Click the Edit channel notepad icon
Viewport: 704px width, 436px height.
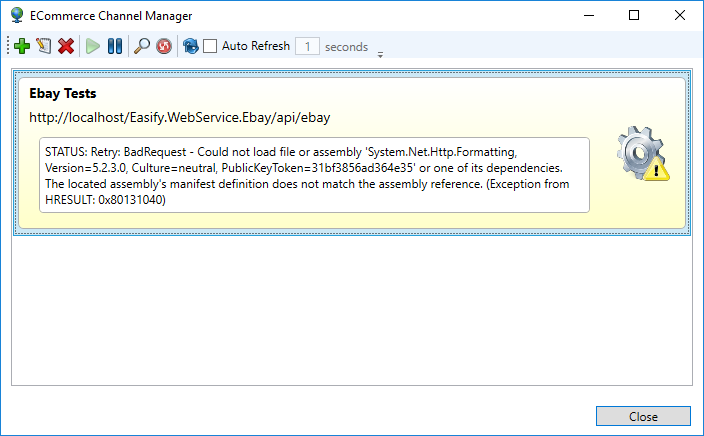click(43, 46)
